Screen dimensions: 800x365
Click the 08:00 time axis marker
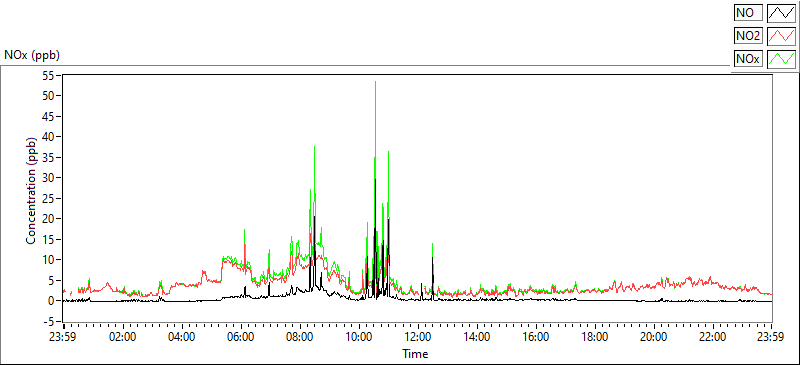[x=300, y=337]
